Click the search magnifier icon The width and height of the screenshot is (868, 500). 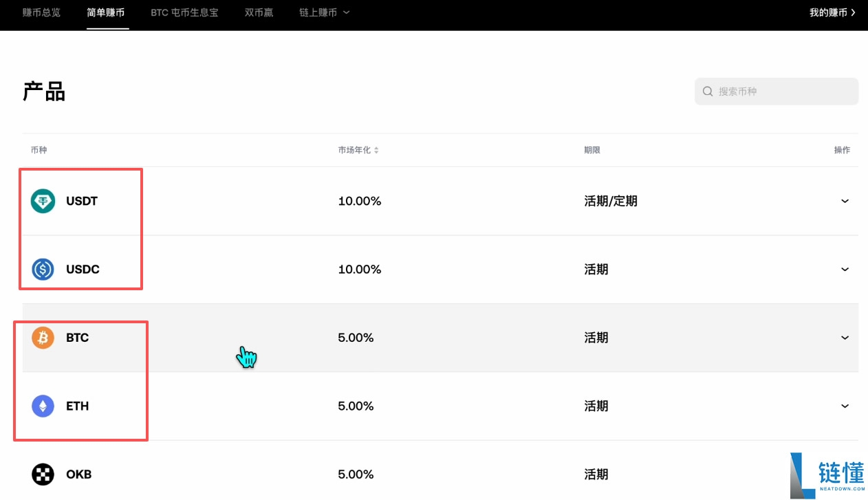click(x=708, y=91)
